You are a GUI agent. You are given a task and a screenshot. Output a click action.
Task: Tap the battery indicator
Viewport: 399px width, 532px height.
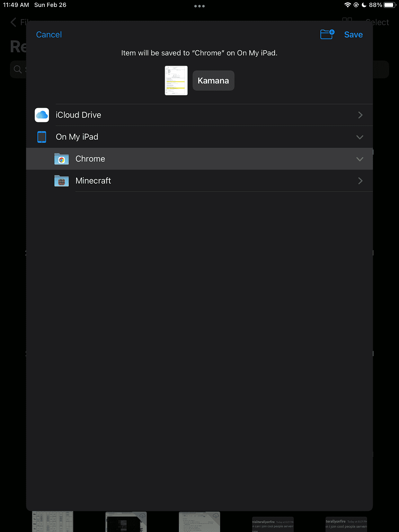pyautogui.click(x=389, y=5)
